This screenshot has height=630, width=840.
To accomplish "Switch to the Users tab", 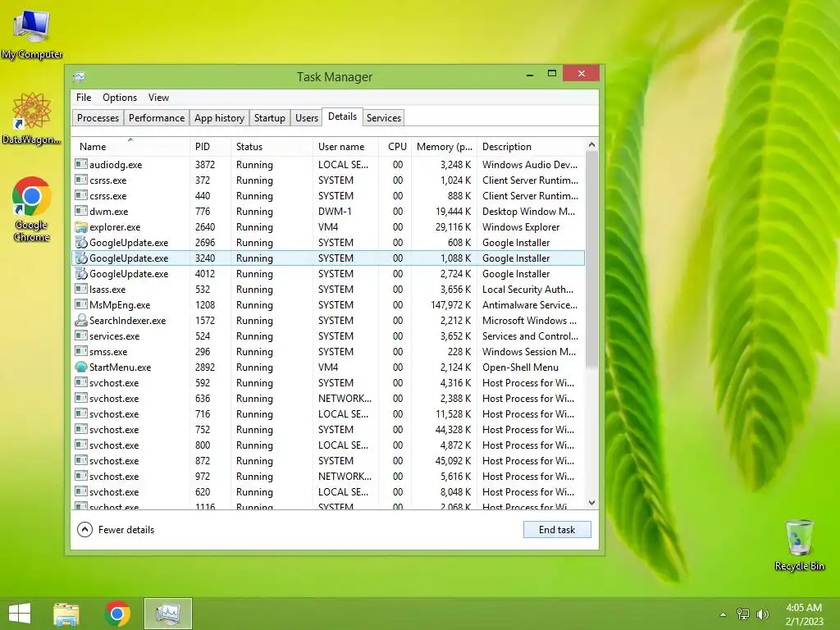I will point(307,118).
